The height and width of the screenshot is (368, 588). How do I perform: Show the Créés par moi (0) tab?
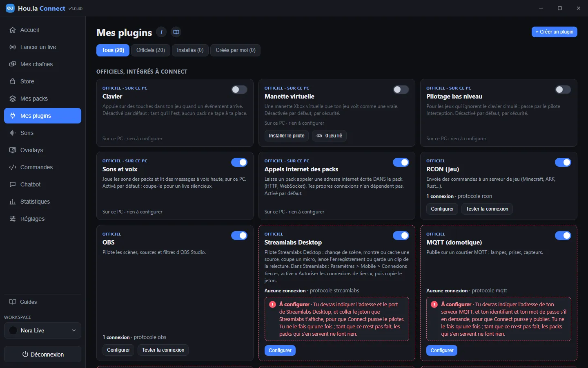click(236, 50)
